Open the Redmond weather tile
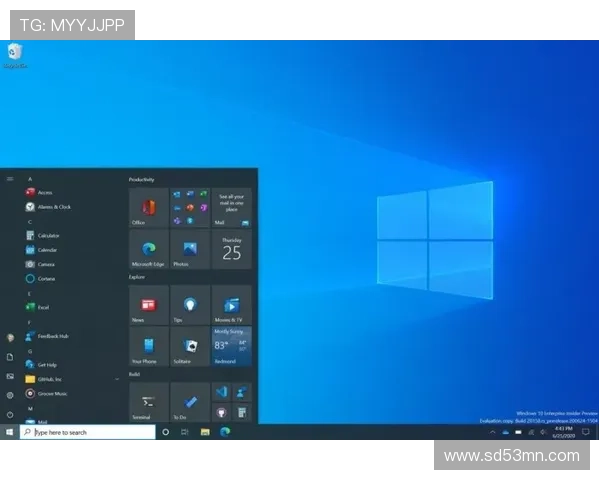Image resolution: width=600 pixels, height=480 pixels. 232,346
